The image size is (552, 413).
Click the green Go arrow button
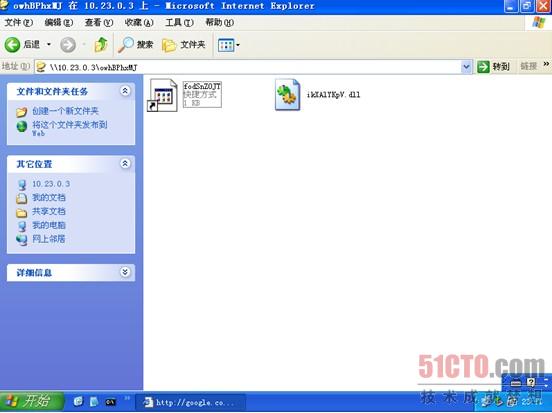pos(483,66)
